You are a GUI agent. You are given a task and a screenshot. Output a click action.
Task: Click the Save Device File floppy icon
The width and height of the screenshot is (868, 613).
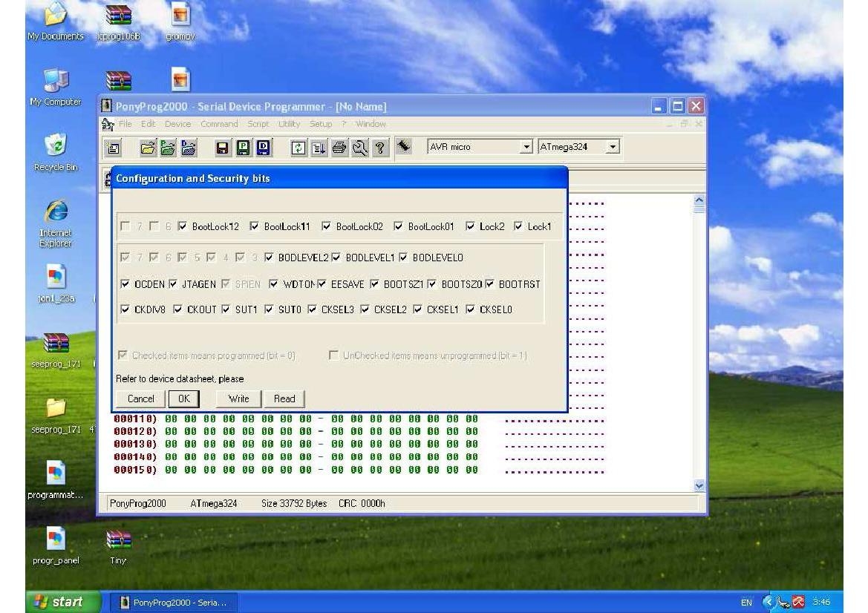pyautogui.click(x=222, y=148)
